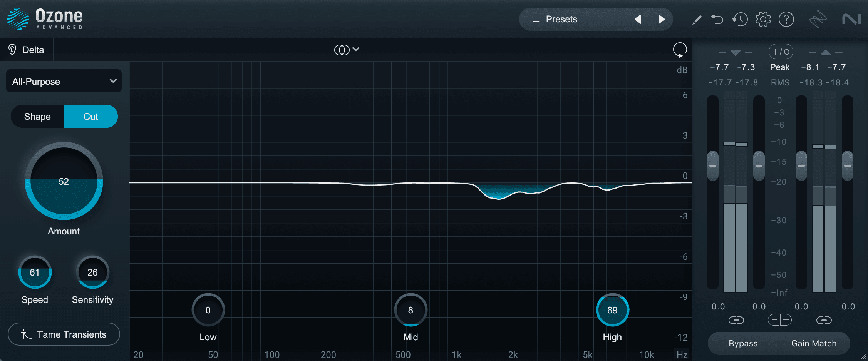This screenshot has width=868, height=361.
Task: Link the output gain channels
Action: (824, 320)
